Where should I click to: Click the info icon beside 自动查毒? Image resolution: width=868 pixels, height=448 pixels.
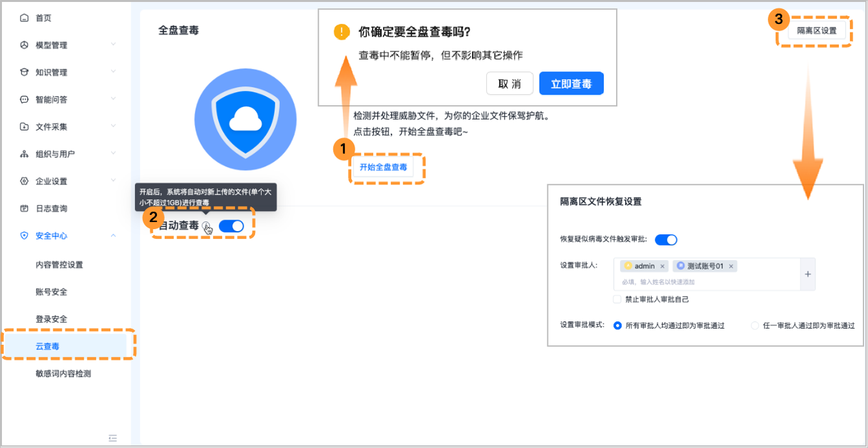coord(206,227)
